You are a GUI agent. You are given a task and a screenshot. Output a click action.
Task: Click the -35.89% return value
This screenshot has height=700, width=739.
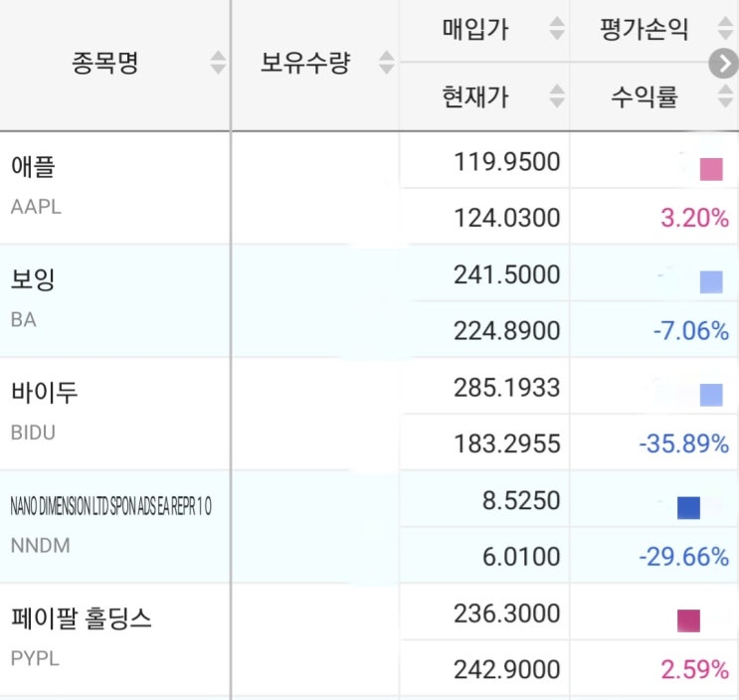684,443
